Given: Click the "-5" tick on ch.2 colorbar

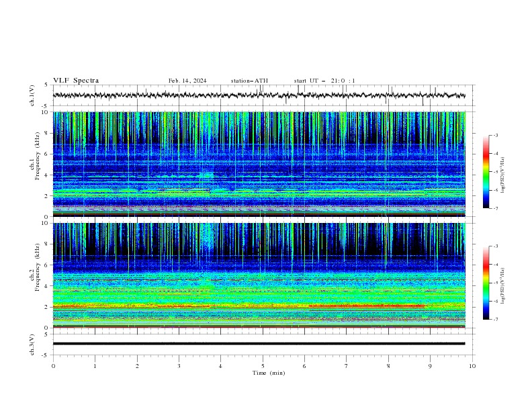Looking at the screenshot, I should [495, 283].
